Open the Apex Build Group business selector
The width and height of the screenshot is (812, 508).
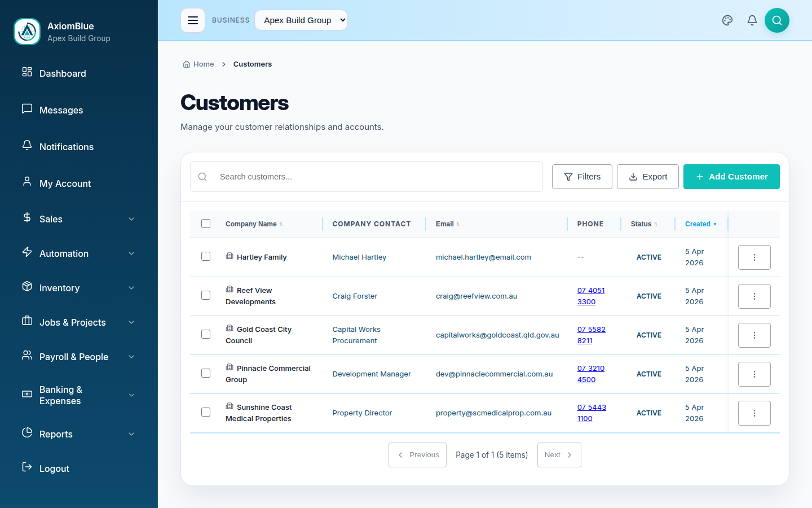point(301,20)
